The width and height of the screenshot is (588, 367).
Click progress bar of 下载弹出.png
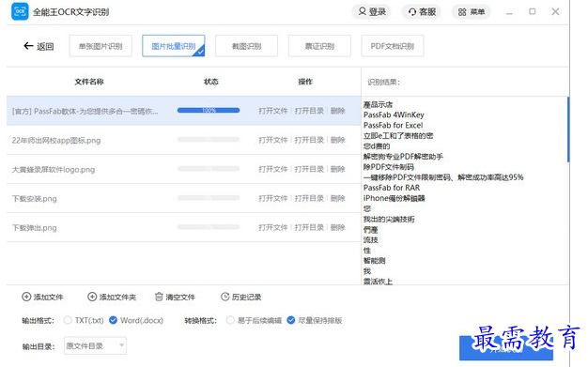(209, 227)
